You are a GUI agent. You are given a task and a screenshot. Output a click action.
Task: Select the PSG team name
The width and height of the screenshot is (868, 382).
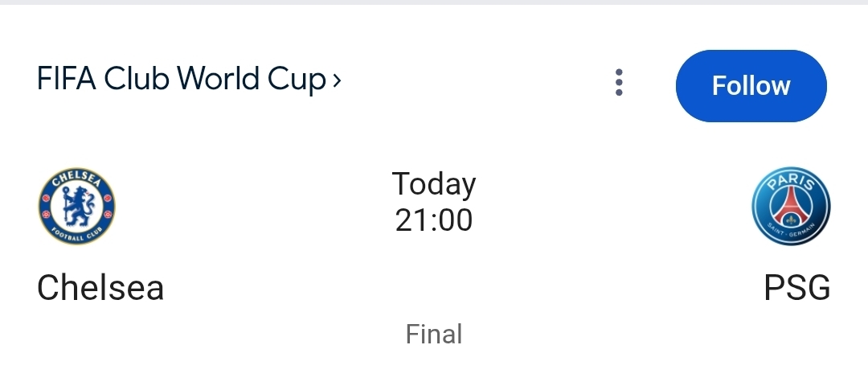(x=796, y=287)
